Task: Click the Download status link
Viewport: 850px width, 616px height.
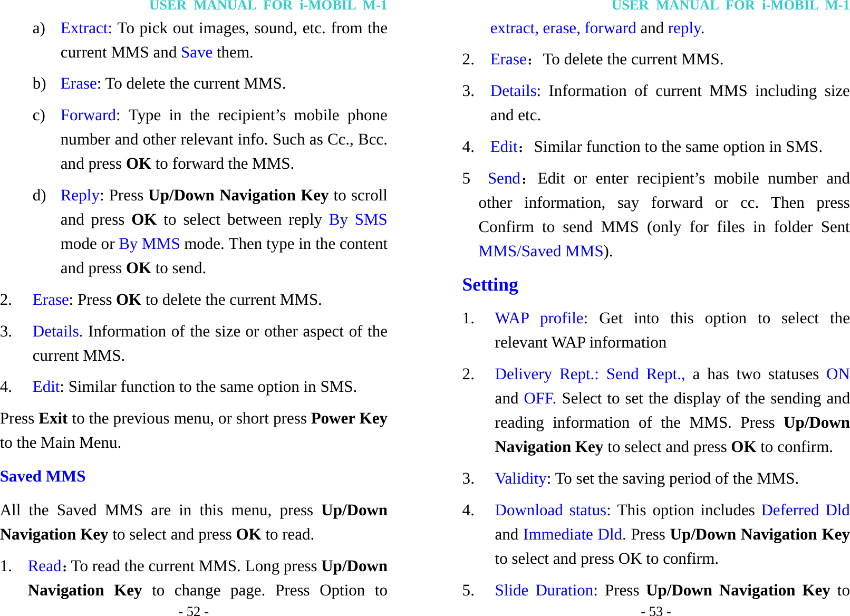Action: (549, 510)
